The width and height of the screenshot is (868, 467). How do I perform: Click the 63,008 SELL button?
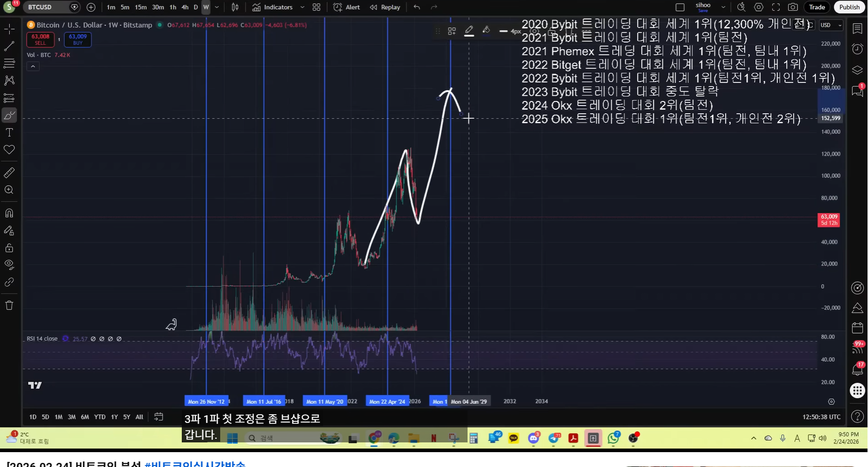(x=40, y=39)
